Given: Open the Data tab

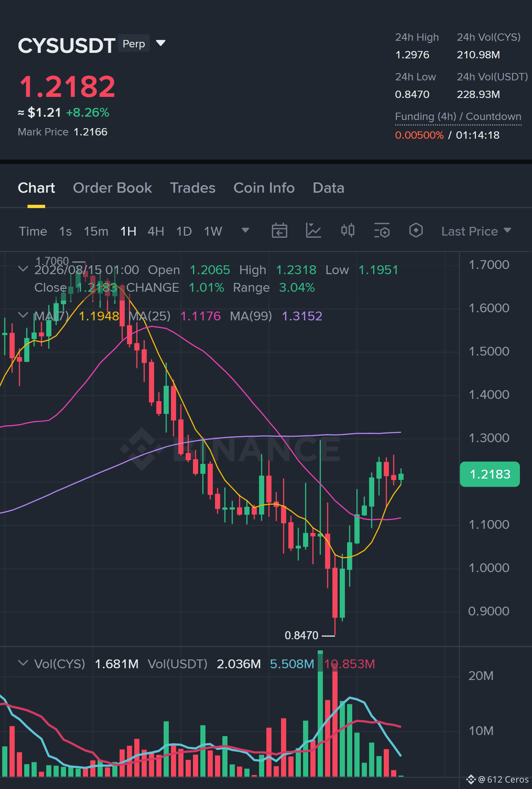Looking at the screenshot, I should pyautogui.click(x=328, y=188).
